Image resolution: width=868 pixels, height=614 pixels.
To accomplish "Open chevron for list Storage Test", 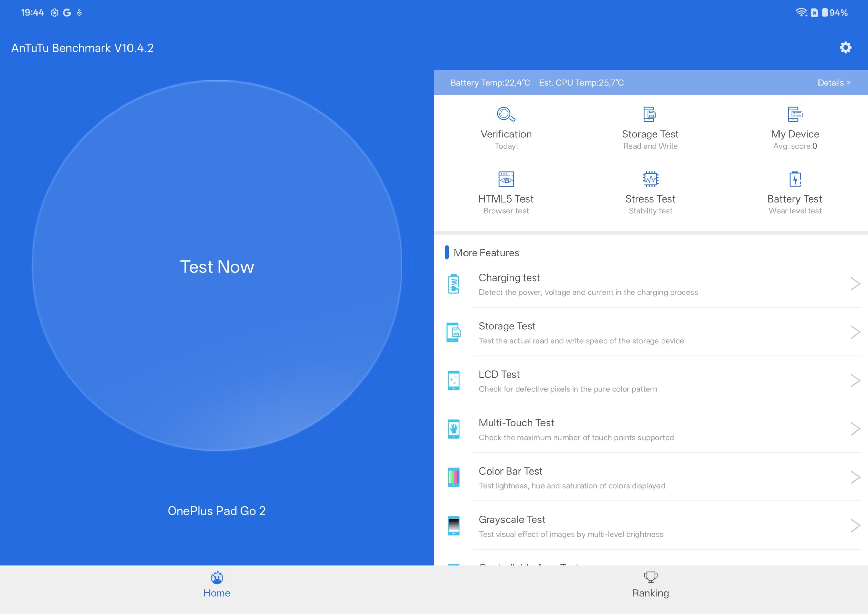I will (855, 332).
